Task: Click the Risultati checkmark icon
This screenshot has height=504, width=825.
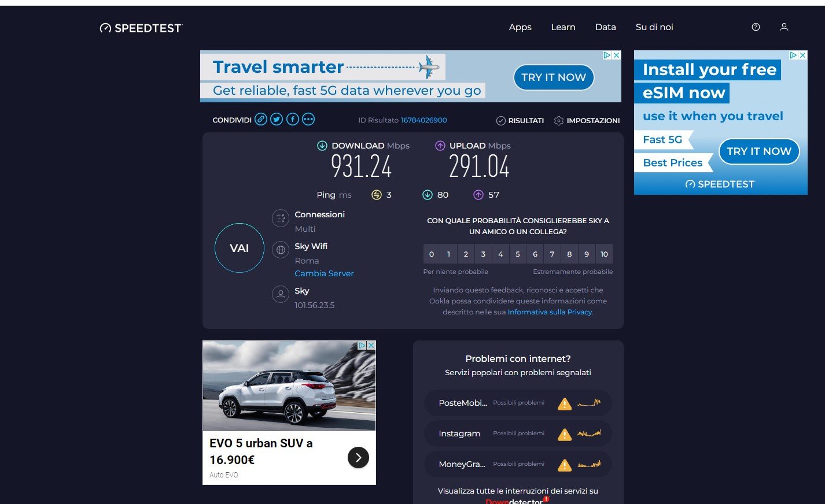Action: (x=501, y=121)
